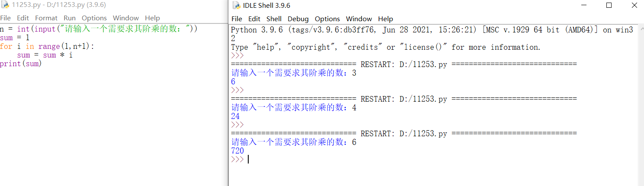Maximize the IDLE Shell window

pyautogui.click(x=609, y=5)
